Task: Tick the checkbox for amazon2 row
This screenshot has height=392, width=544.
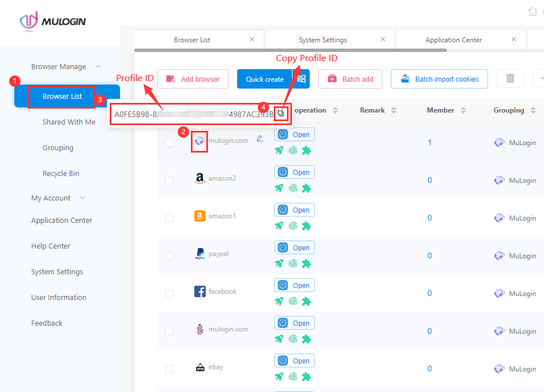Action: [x=169, y=181]
